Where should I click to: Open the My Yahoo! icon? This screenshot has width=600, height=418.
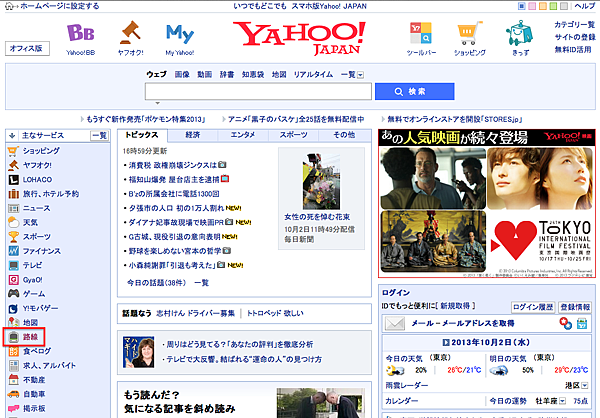click(x=180, y=34)
